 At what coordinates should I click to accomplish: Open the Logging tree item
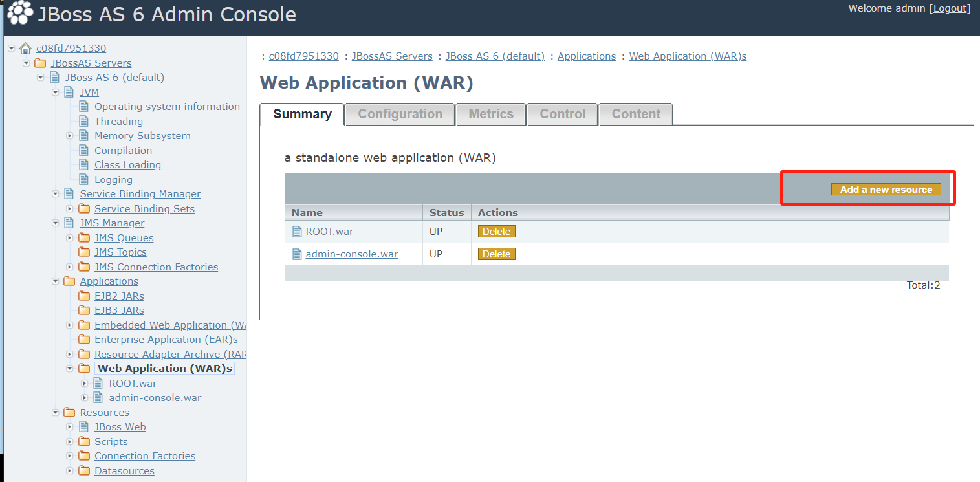tap(113, 180)
